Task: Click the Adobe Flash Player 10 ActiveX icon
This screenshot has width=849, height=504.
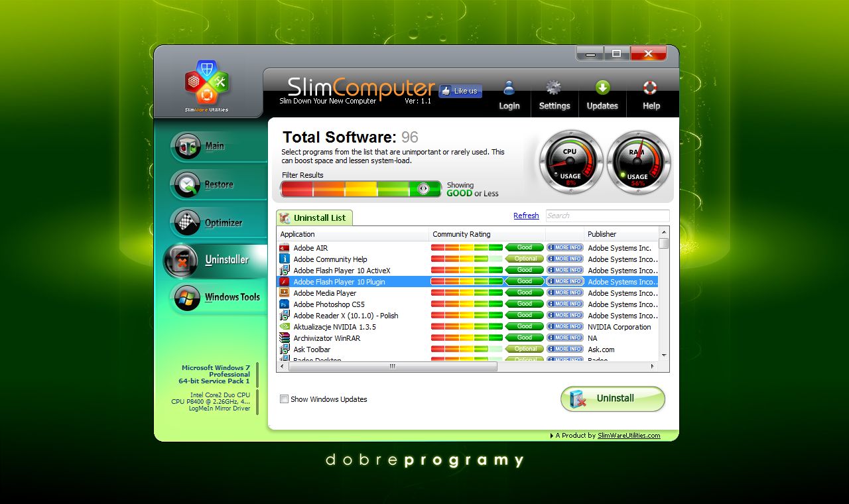Action: (x=285, y=271)
